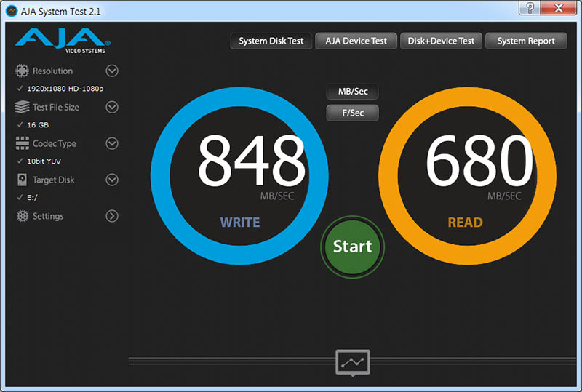
Task: Click the Test File Size label
Action: click(56, 107)
